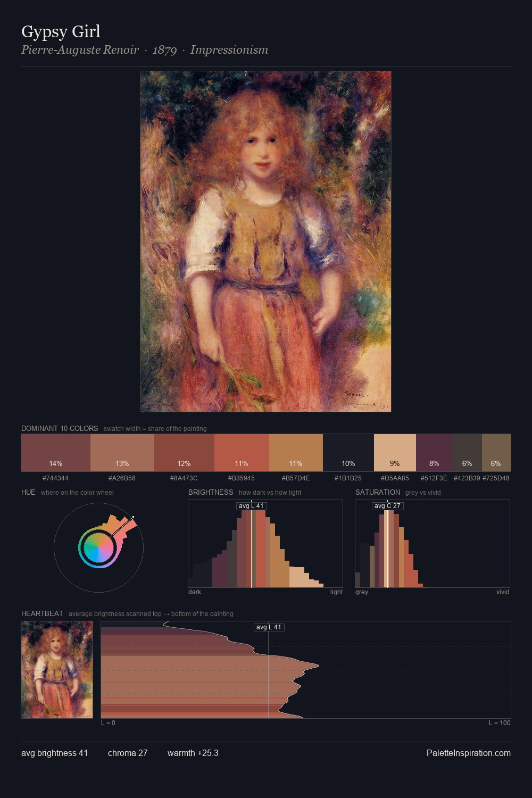Click hex code #725D48 label
This screenshot has width=532, height=798.
496,478
